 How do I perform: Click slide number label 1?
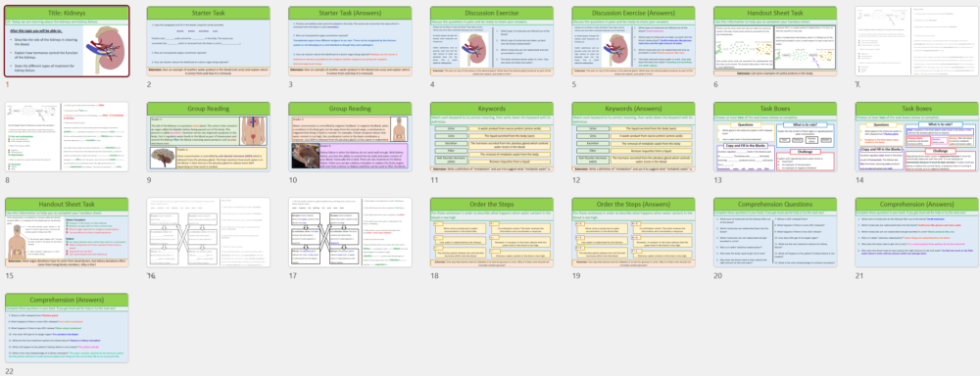click(7, 84)
